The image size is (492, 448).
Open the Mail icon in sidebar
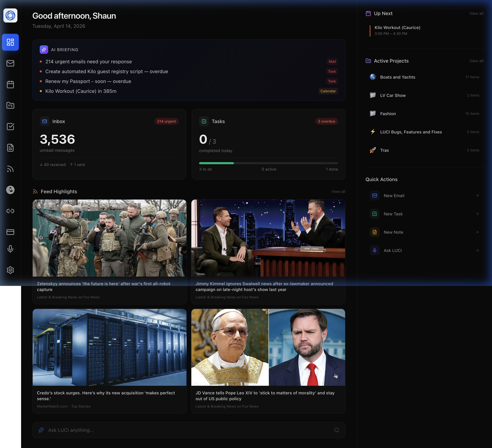(x=10, y=63)
